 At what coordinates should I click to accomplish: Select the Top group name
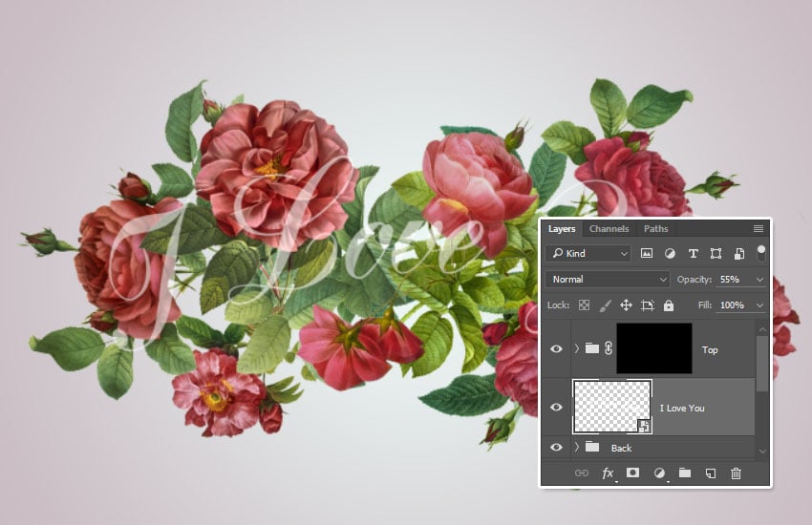tap(710, 350)
